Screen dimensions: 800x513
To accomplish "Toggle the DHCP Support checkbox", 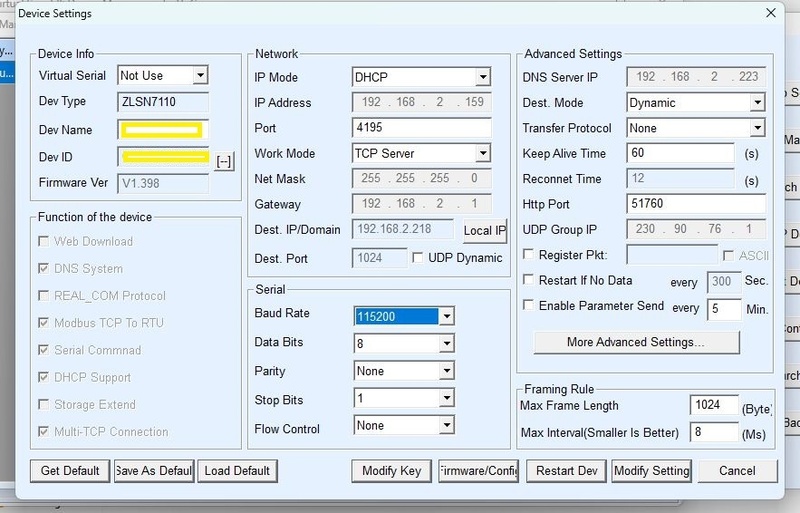I will click(x=44, y=377).
